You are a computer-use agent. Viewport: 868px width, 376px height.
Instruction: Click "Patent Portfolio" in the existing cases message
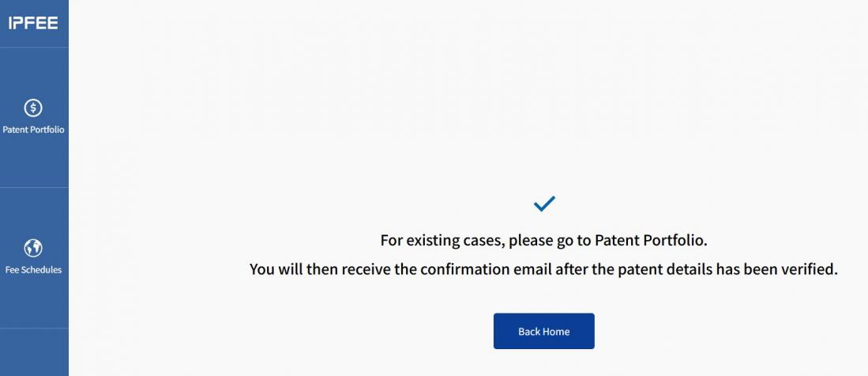[x=650, y=240]
